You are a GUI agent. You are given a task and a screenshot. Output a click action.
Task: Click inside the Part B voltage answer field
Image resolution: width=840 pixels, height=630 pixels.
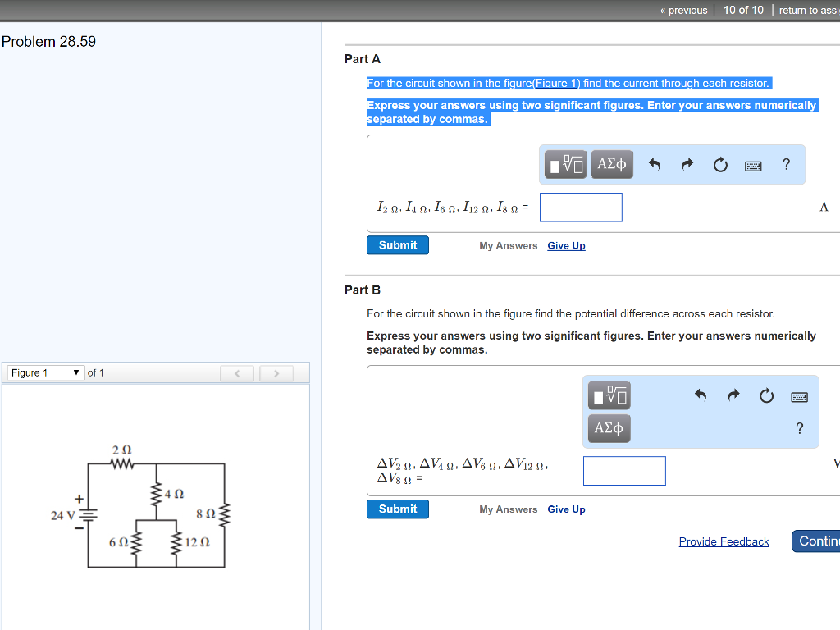pos(624,470)
